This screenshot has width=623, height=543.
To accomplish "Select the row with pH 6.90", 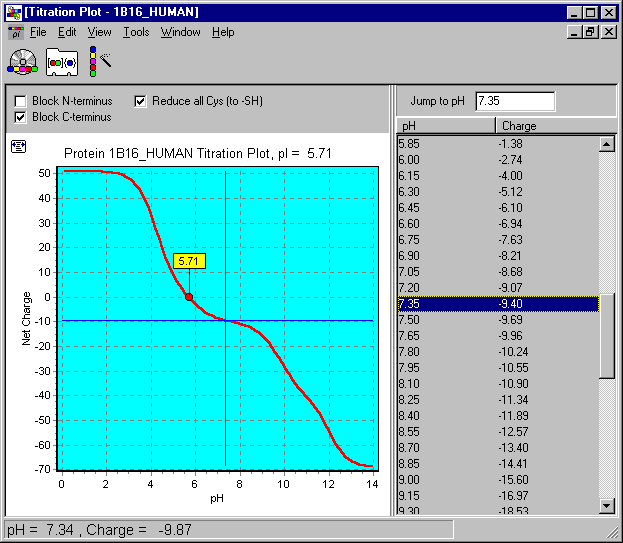I will coord(498,256).
